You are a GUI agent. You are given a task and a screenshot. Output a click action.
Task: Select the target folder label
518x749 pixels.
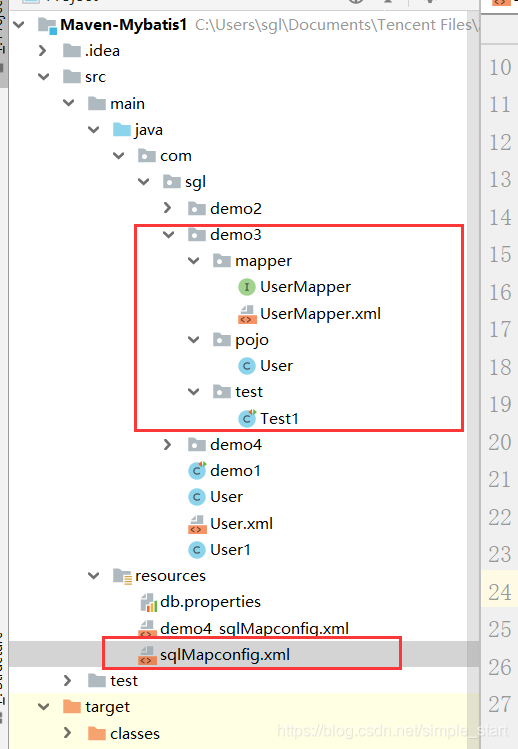[x=108, y=707]
